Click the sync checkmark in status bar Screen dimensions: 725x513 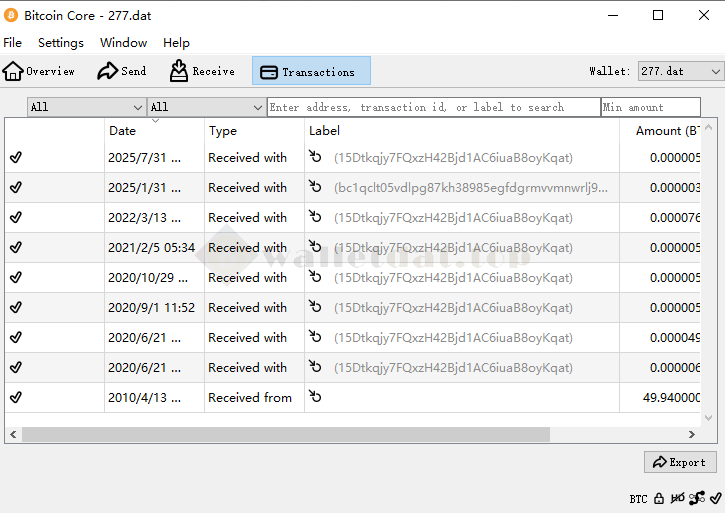(x=715, y=498)
